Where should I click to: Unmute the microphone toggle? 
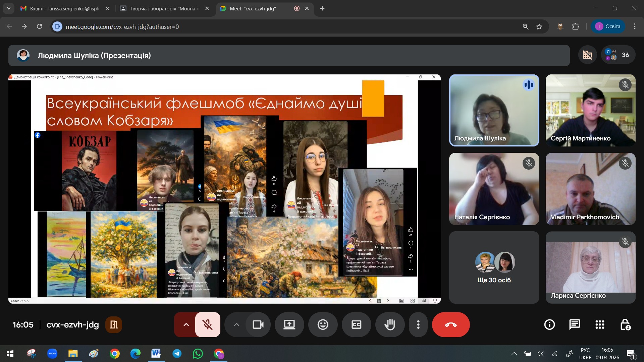(208, 324)
